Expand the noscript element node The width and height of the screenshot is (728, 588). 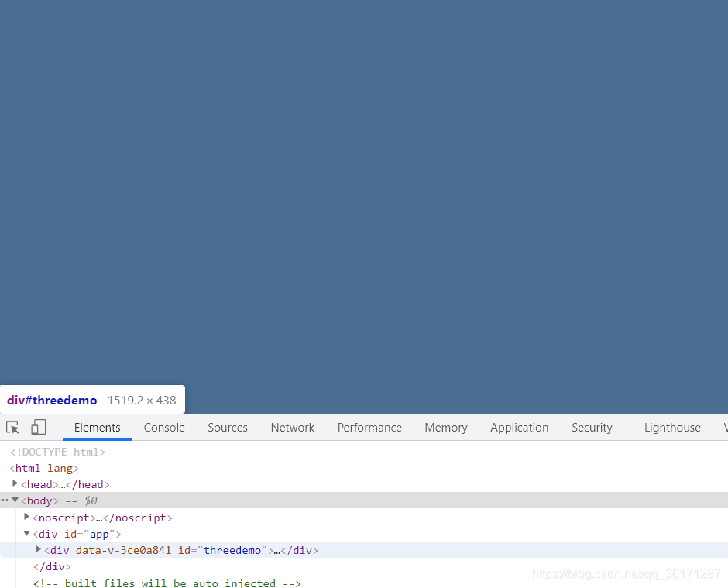point(26,517)
